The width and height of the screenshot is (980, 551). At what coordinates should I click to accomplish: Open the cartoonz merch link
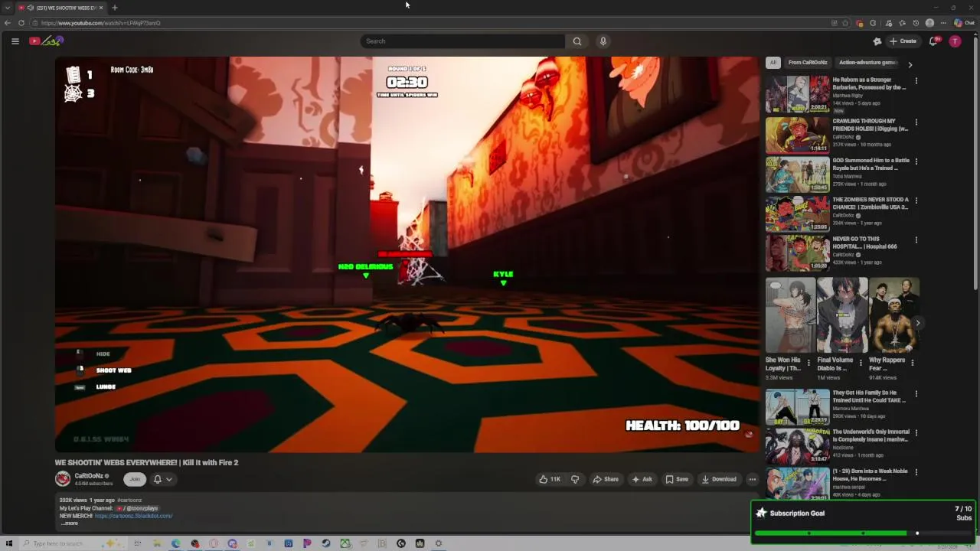point(133,516)
